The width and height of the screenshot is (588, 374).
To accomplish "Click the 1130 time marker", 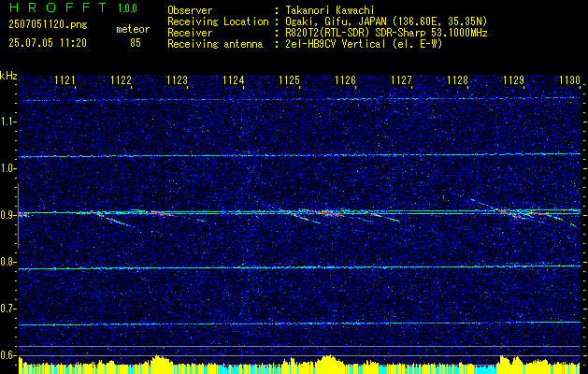I will (569, 79).
